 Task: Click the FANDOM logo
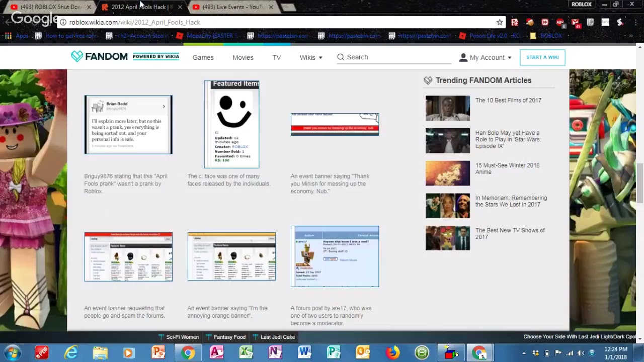[99, 57]
